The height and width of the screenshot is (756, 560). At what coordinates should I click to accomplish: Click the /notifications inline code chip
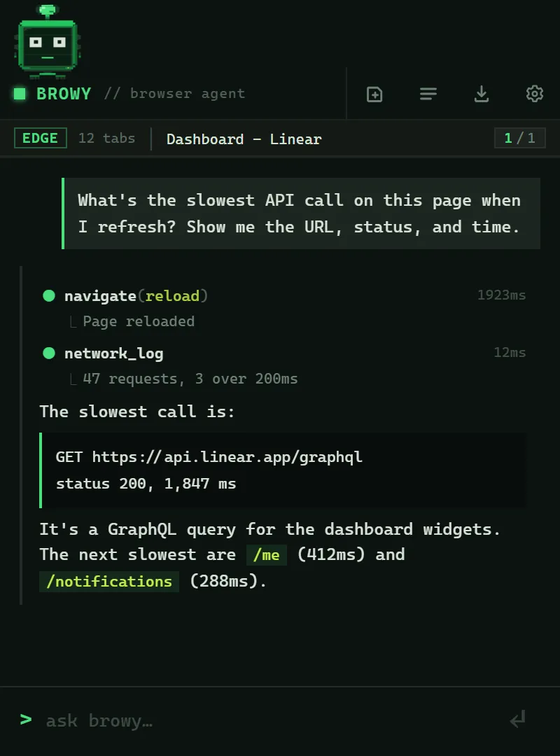click(x=109, y=582)
